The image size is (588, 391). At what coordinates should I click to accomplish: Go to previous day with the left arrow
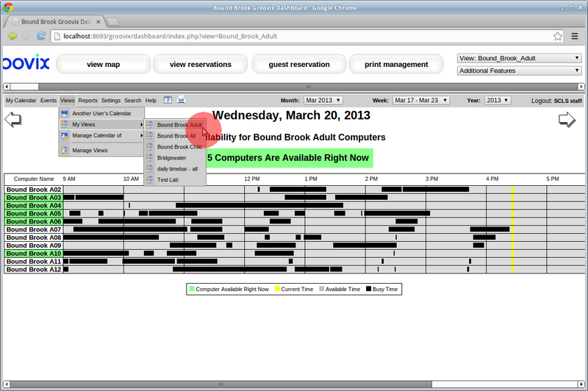tap(13, 120)
